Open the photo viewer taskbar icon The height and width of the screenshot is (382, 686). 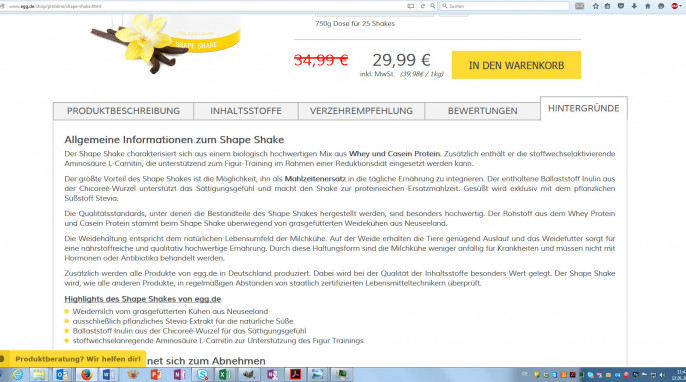click(318, 375)
